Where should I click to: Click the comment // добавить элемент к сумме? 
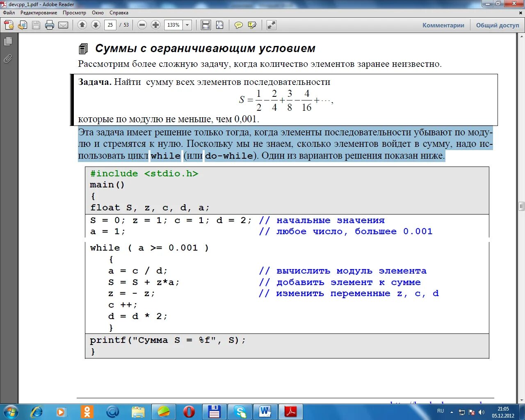340,282
